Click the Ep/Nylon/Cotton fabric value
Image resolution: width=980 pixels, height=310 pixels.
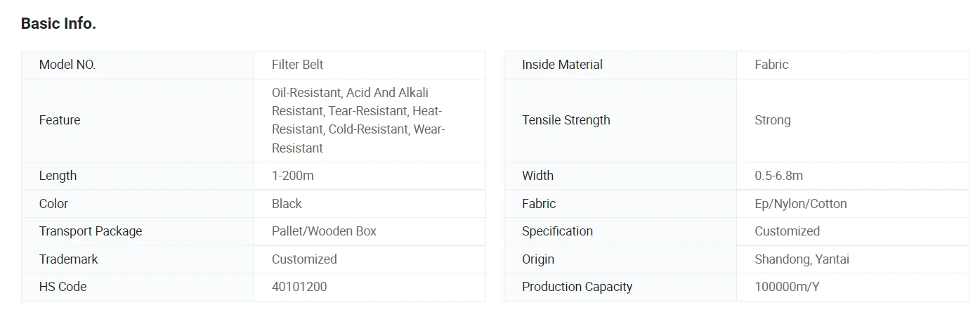tap(801, 204)
